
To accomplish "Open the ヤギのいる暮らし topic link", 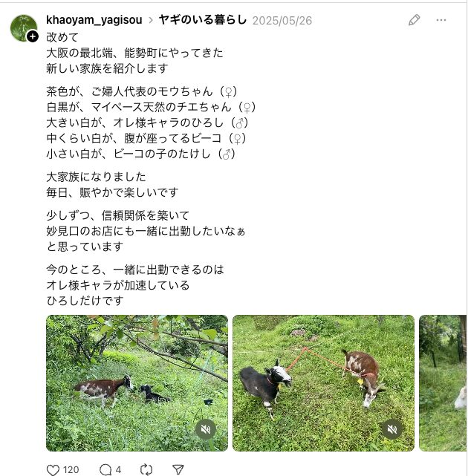I will [202, 19].
